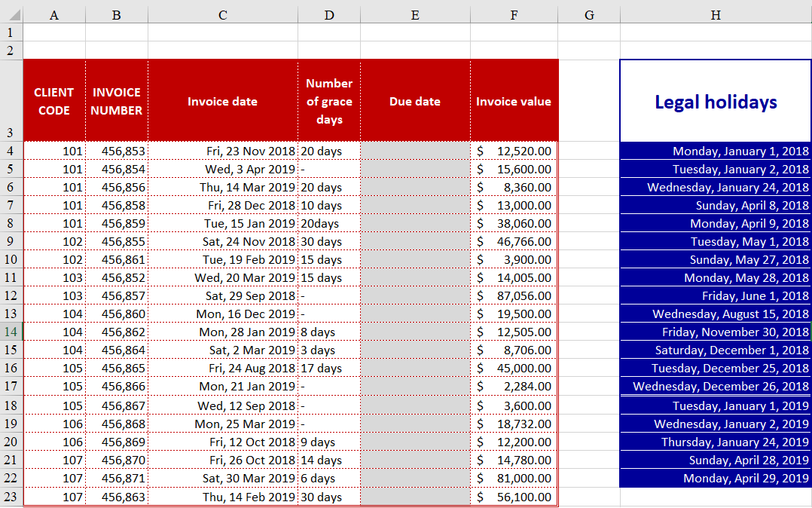Select the 30 days grace cell for invoice 456,855
The image size is (812, 508).
(328, 241)
